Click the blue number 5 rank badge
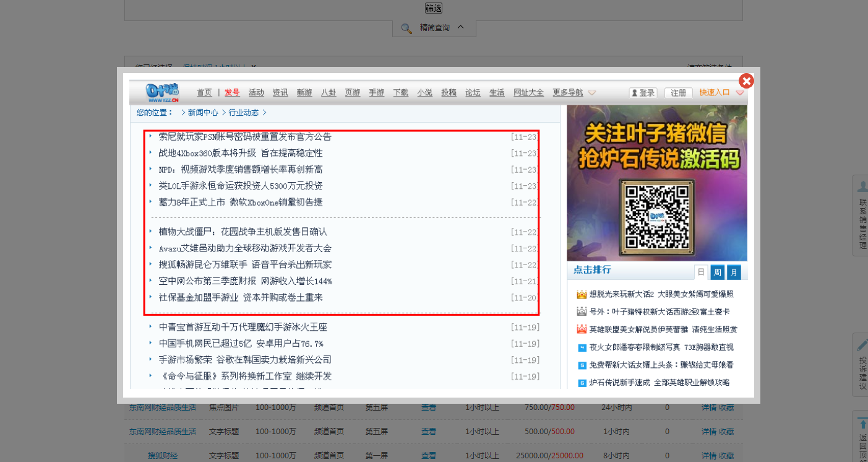Screen dimensions: 868x462 coord(582,365)
